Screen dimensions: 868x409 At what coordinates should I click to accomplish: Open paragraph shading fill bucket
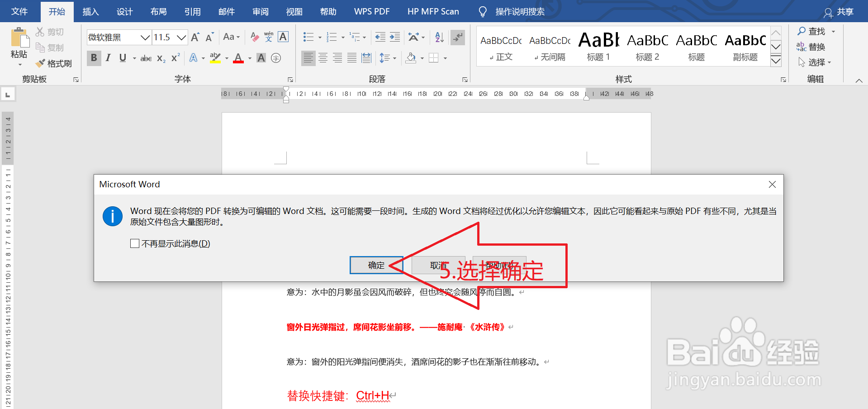tap(411, 58)
